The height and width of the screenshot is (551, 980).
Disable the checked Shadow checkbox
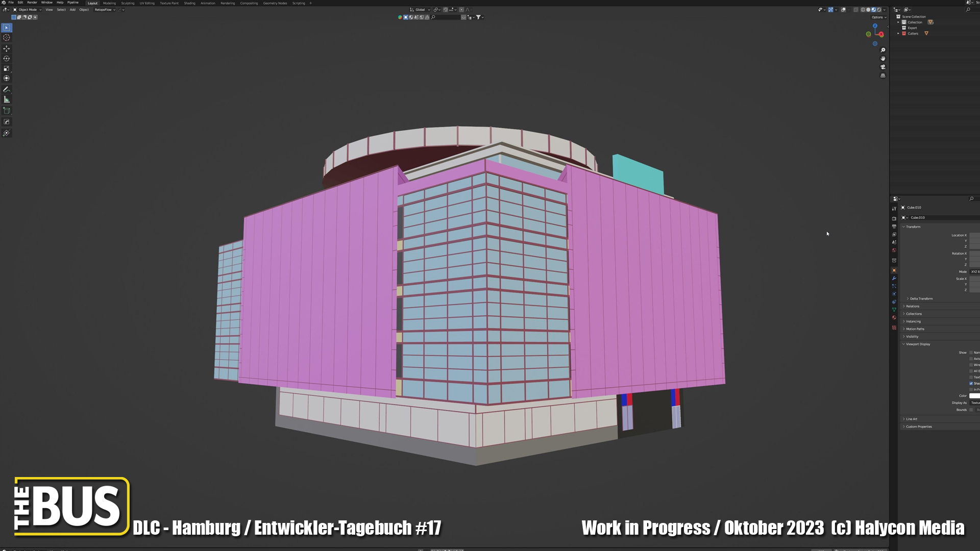[971, 383]
